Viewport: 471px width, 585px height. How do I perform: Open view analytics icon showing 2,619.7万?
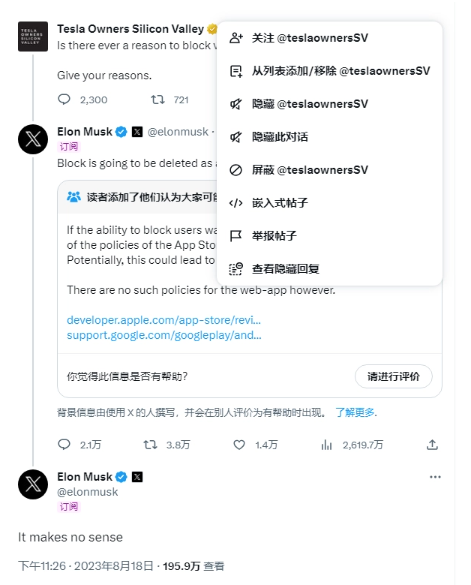(327, 444)
